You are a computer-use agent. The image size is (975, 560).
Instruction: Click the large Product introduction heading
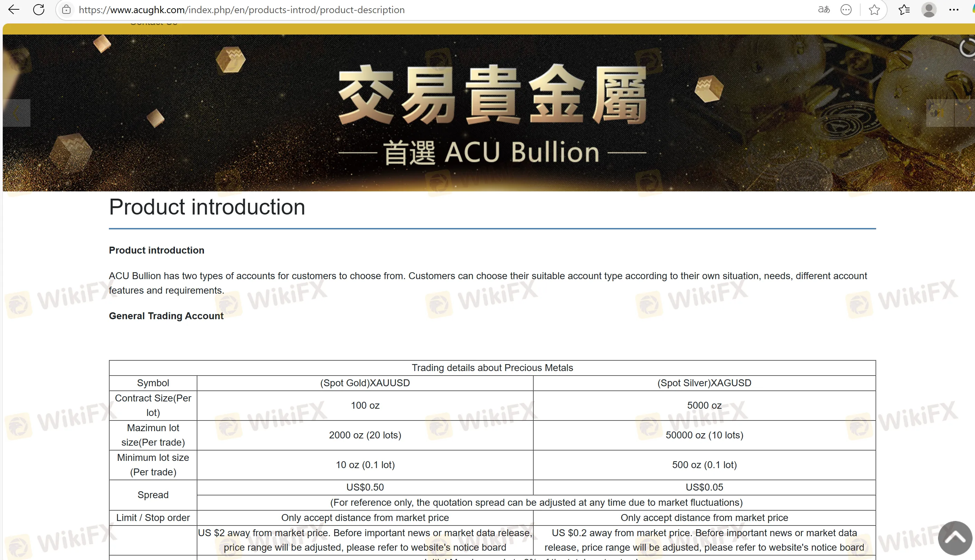click(x=207, y=207)
